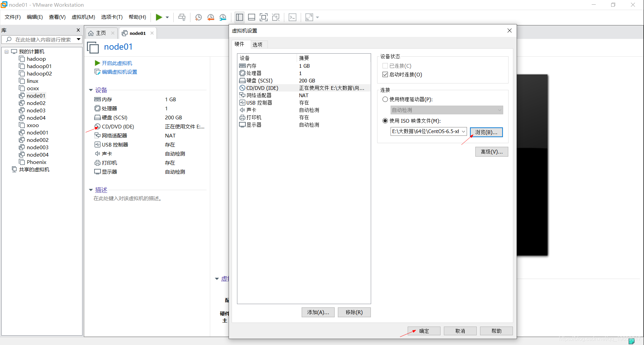
Task: Take a snapshot using the clock snapshot icon
Action: pos(198,17)
